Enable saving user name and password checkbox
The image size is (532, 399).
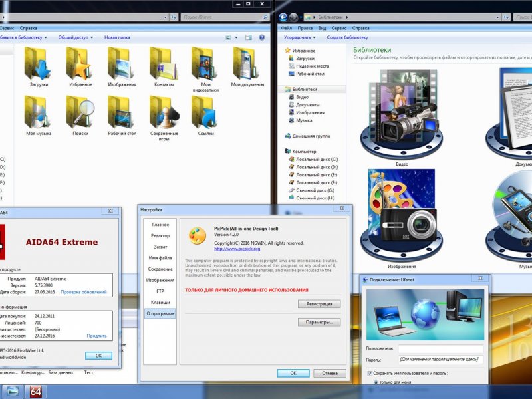tap(370, 373)
